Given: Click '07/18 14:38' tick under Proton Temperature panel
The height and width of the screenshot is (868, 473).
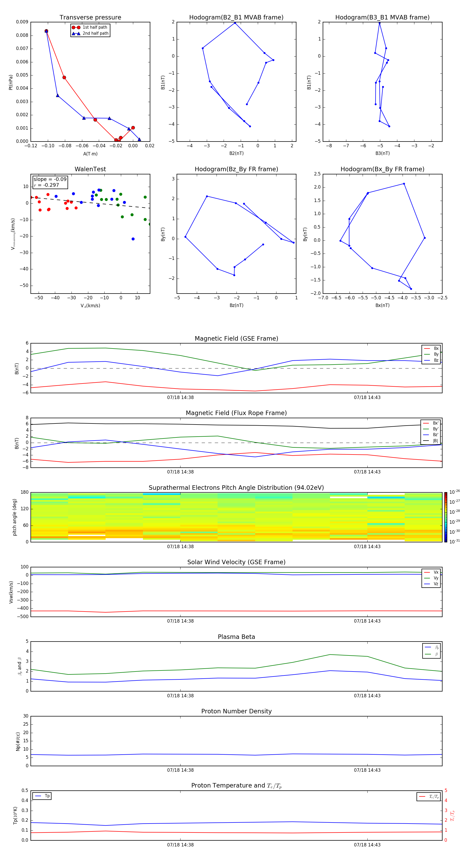Looking at the screenshot, I should pyautogui.click(x=181, y=845).
